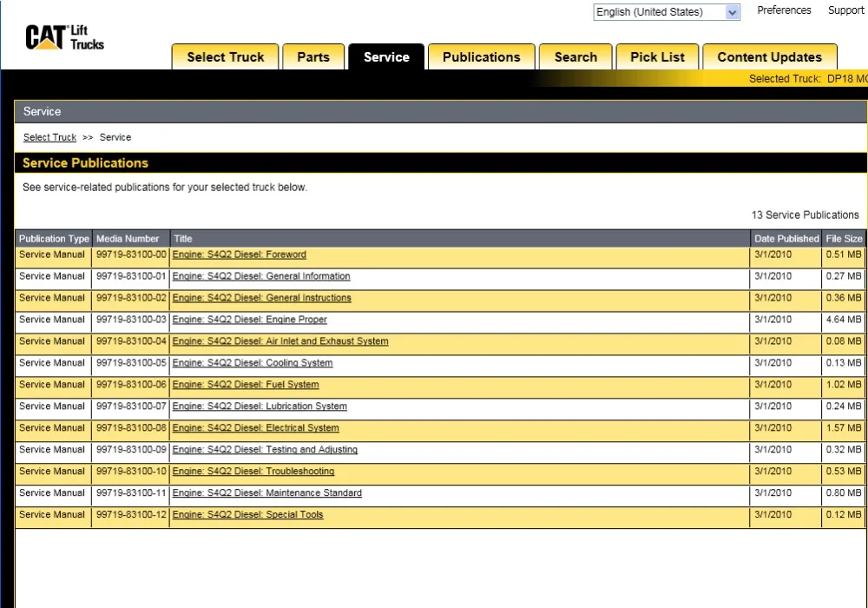Viewport: 868px width, 608px height.
Task: Open Engine: S4Q2 Diesel: Cooling System
Action: point(253,363)
